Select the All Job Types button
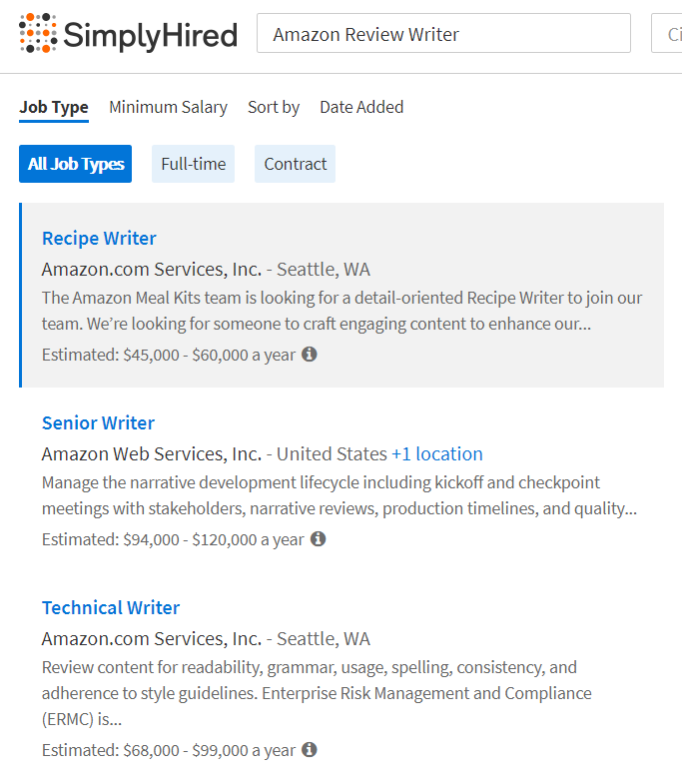682x784 pixels. 76,164
